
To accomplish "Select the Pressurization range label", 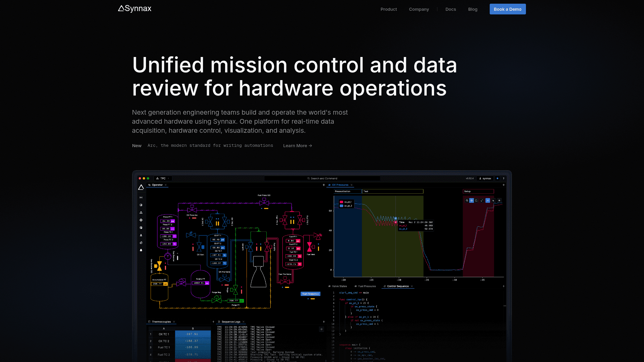I will (x=348, y=191).
